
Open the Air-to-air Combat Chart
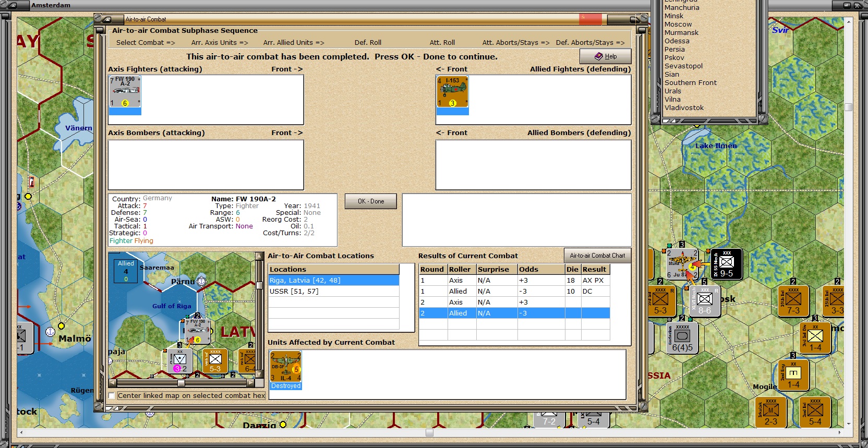tap(597, 256)
